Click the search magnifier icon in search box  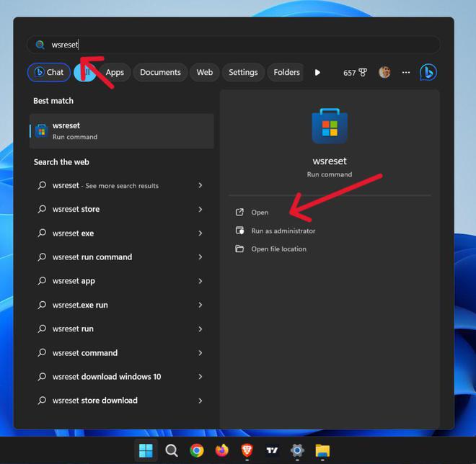[40, 45]
